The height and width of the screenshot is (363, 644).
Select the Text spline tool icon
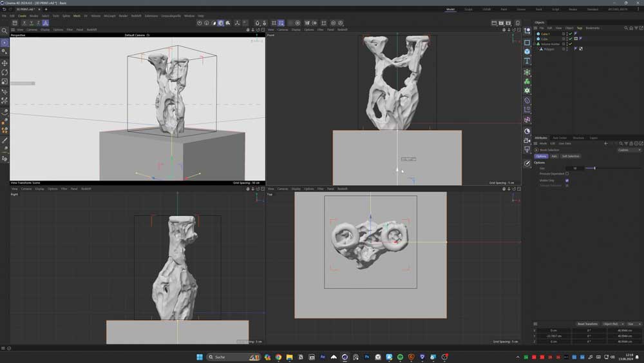[527, 61]
